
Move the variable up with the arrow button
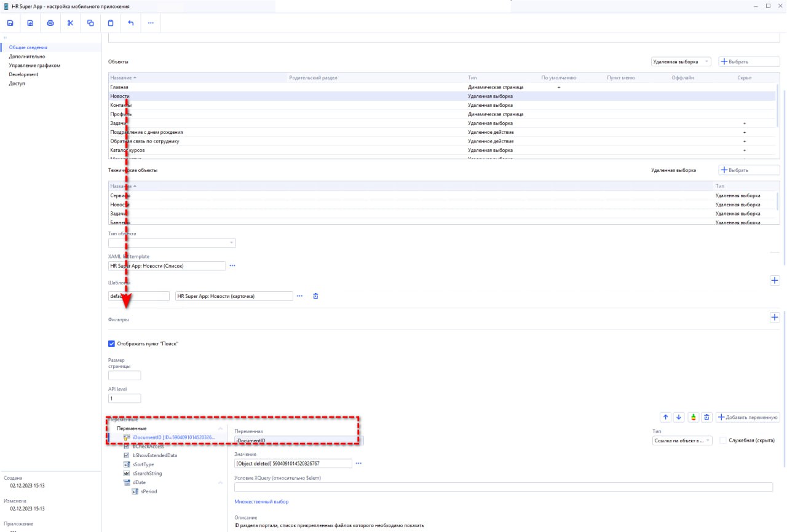[665, 417]
